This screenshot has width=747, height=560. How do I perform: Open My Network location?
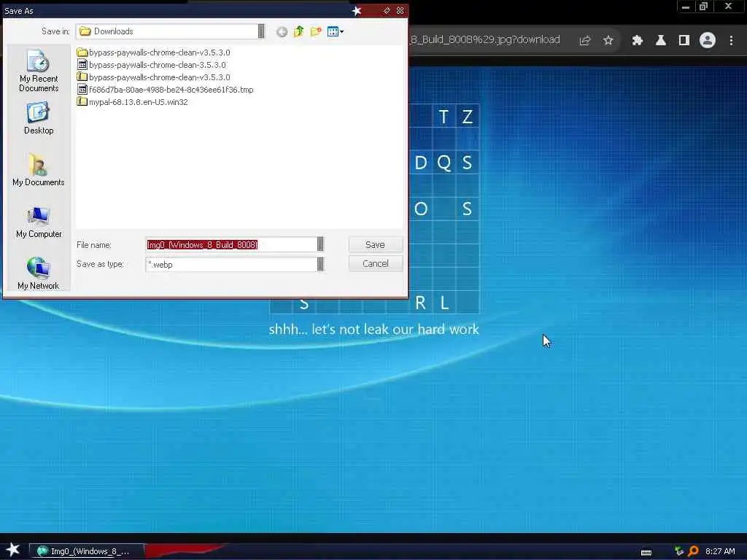(39, 273)
